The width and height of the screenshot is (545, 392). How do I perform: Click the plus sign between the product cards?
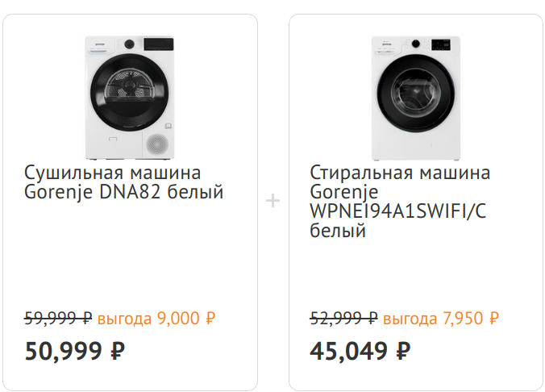click(x=273, y=201)
